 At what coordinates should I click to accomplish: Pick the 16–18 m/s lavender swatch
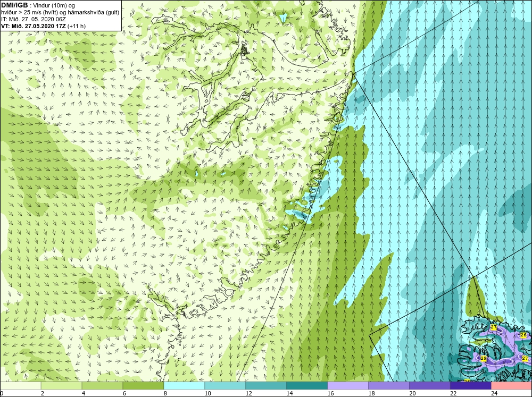tap(348, 385)
